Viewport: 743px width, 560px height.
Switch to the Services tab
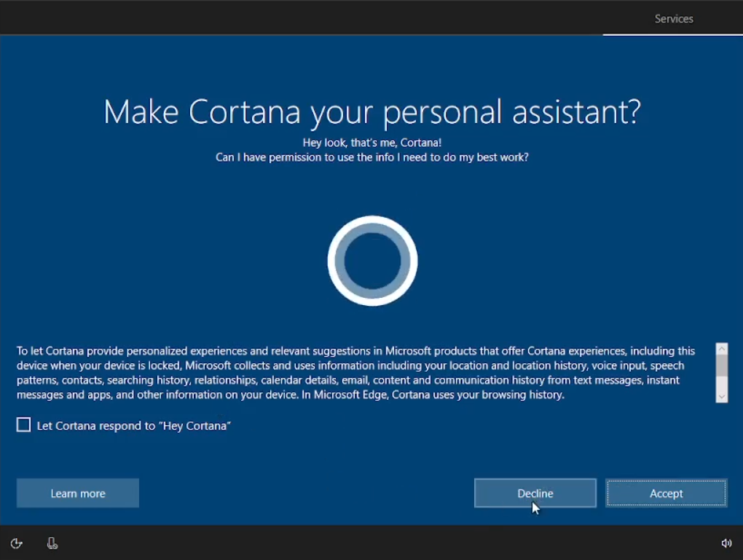pyautogui.click(x=673, y=19)
